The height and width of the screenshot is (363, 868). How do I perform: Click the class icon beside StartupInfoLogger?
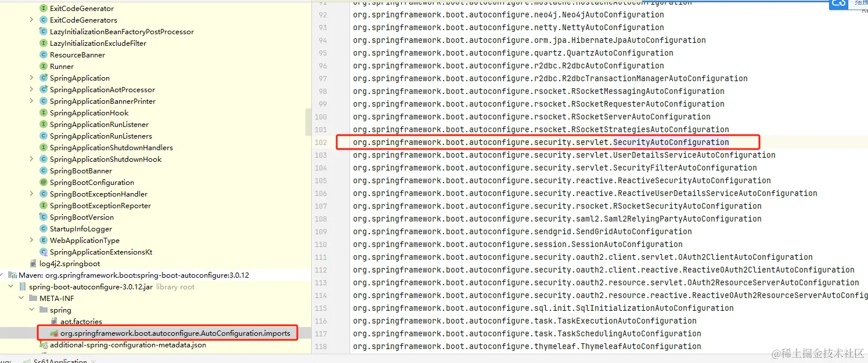[x=43, y=229]
